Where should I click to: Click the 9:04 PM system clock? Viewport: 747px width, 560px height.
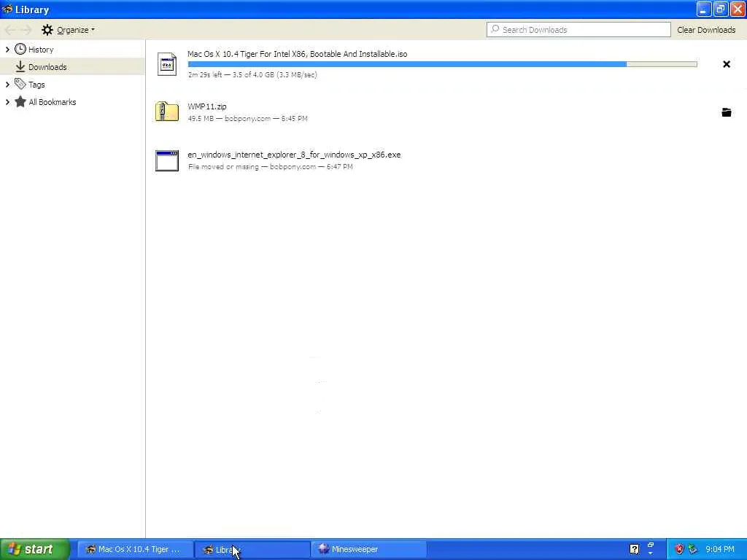point(720,549)
